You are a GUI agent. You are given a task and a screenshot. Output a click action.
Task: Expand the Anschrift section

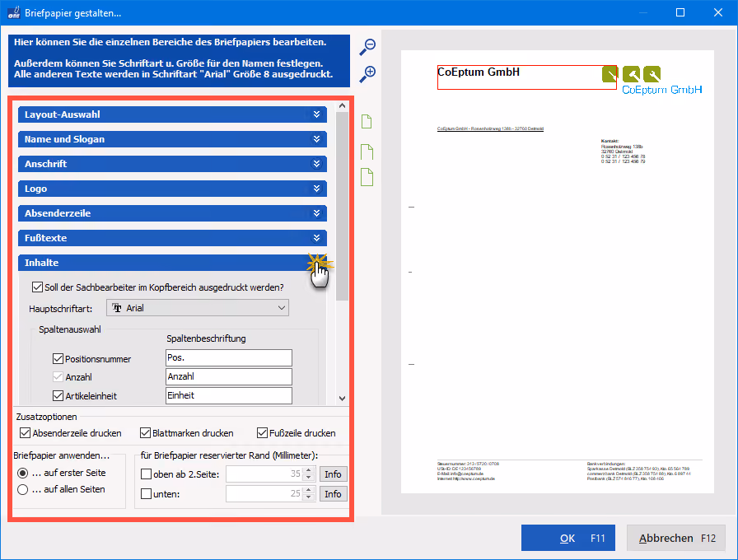pos(172,164)
